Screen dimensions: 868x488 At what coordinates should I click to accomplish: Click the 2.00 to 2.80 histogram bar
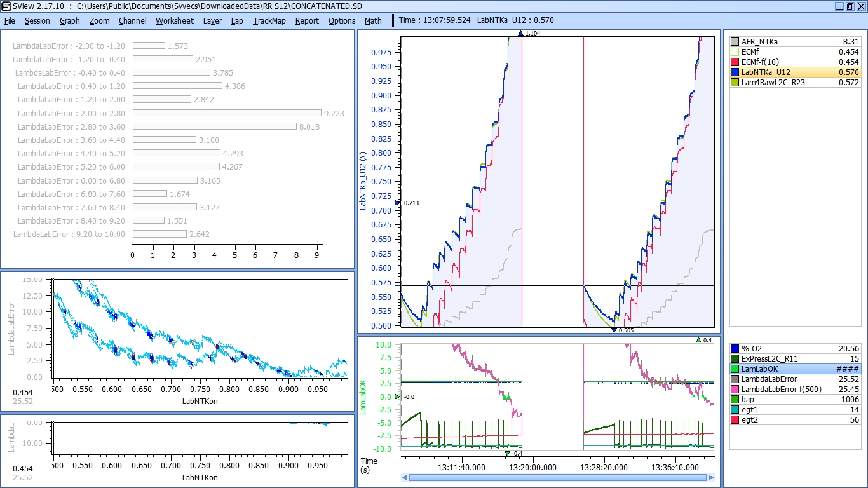(227, 113)
